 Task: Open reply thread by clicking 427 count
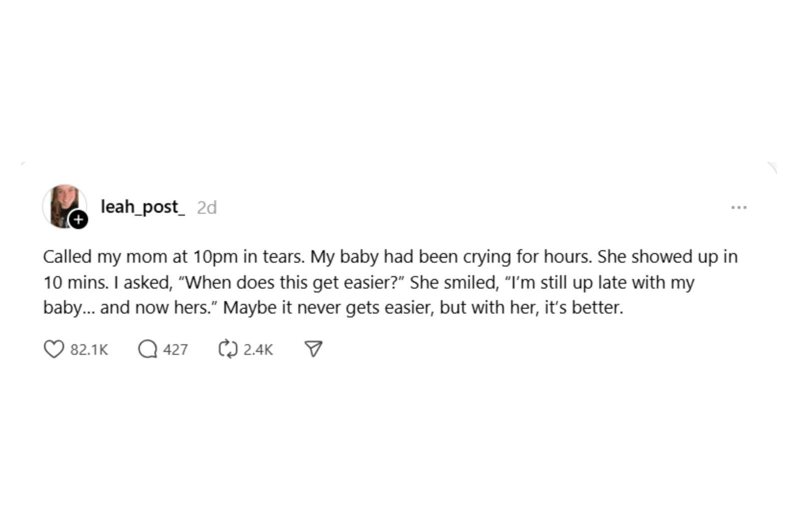point(175,349)
